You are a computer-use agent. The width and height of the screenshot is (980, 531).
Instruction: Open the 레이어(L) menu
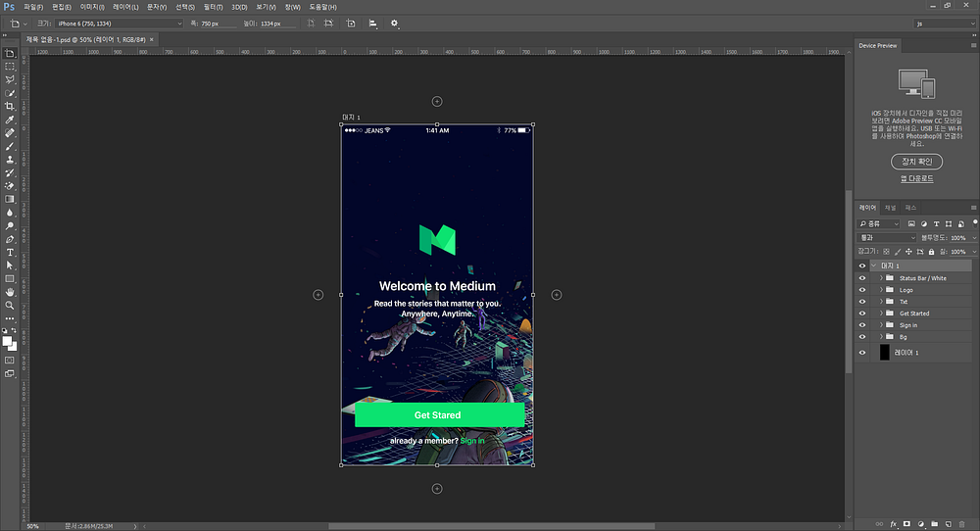click(x=125, y=7)
